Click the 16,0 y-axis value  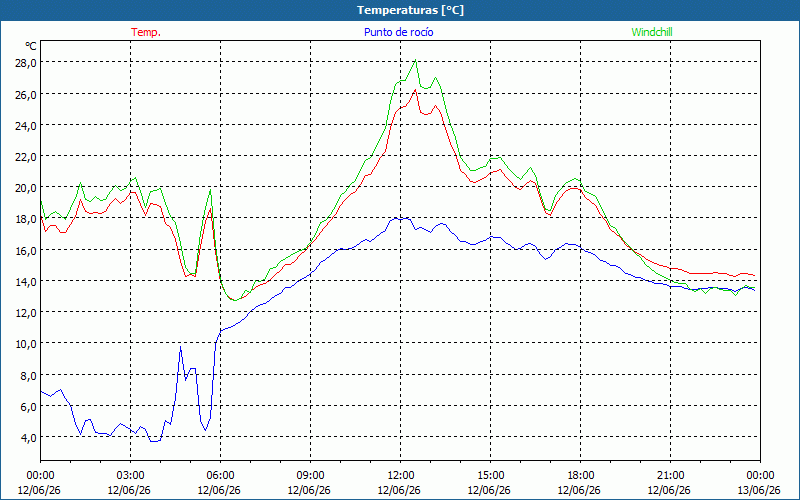[26, 250]
